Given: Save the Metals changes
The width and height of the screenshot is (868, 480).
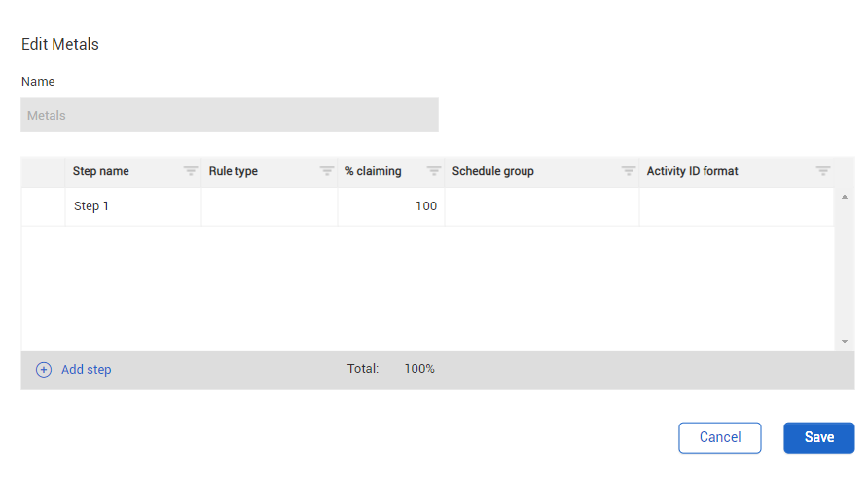Looking at the screenshot, I should (818, 437).
